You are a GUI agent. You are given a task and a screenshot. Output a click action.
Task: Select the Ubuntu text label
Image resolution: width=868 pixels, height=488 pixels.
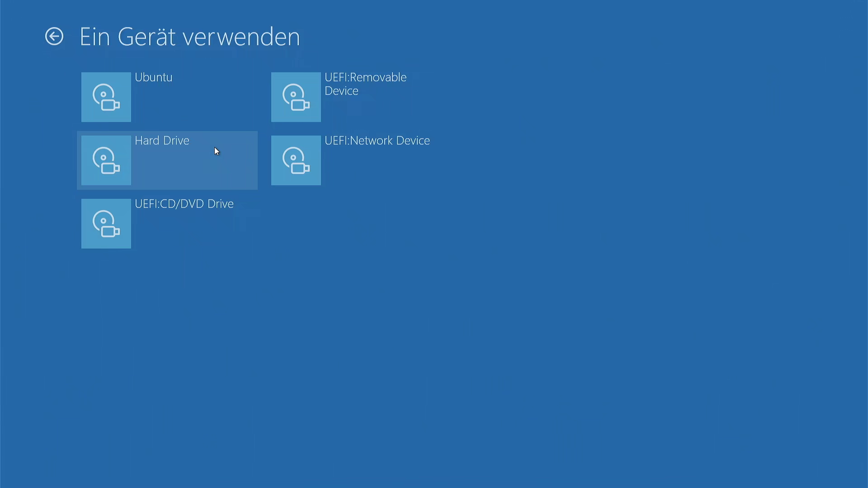pyautogui.click(x=153, y=77)
